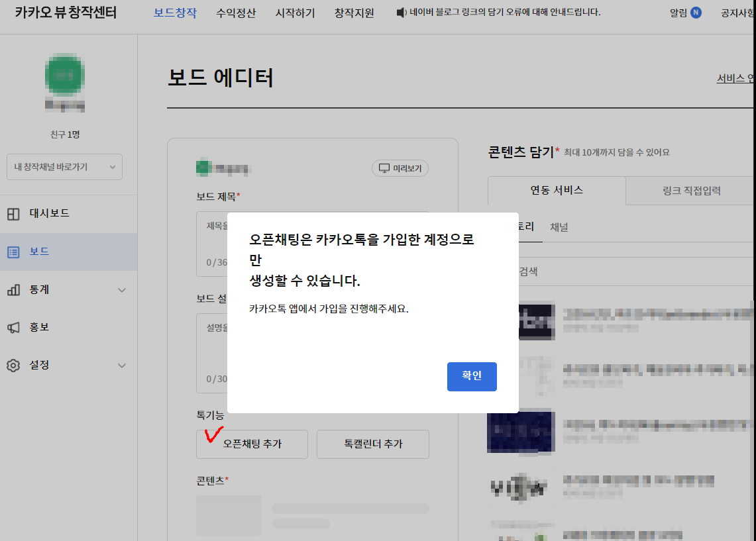
Task: Click the 톡캘린더 추가 button
Action: (372, 444)
